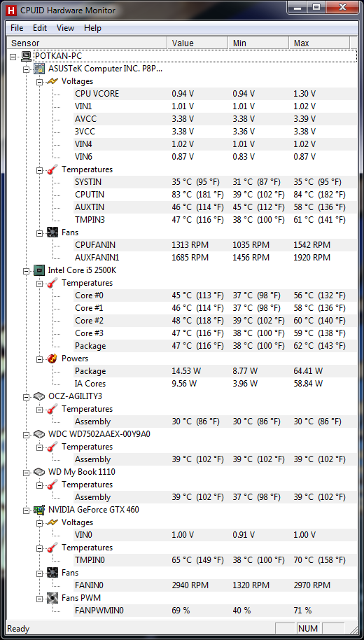Screen dimensions: 364x640
Task: Click the Min column header
Action: 258,43
